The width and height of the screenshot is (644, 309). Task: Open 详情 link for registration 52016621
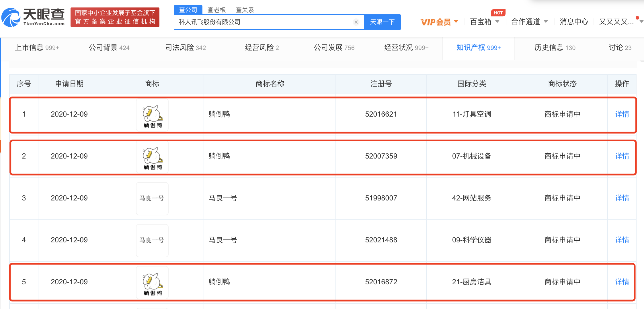[622, 114]
